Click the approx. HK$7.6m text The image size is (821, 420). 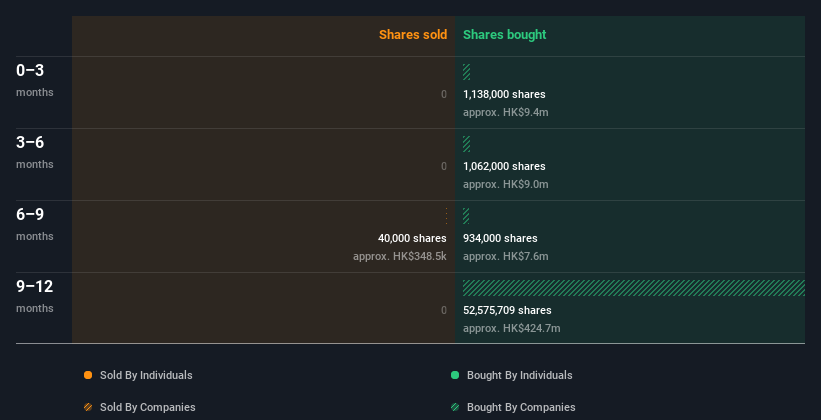tap(506, 257)
